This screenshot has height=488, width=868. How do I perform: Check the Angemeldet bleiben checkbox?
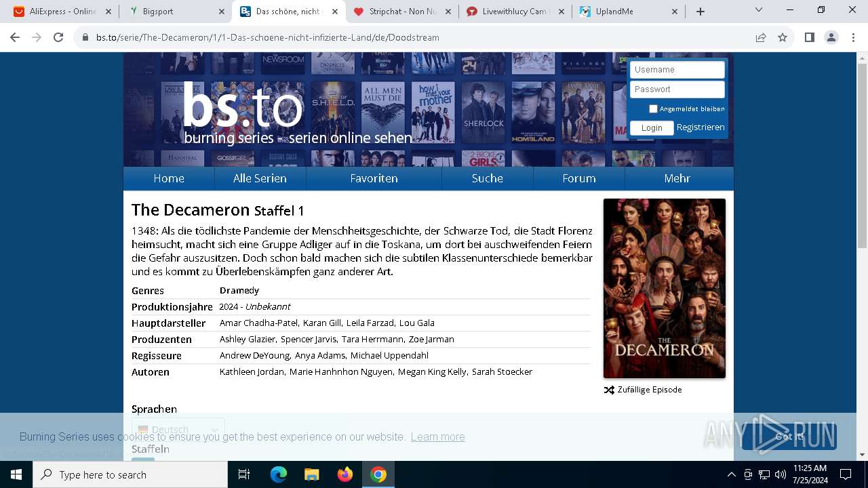tap(653, 108)
